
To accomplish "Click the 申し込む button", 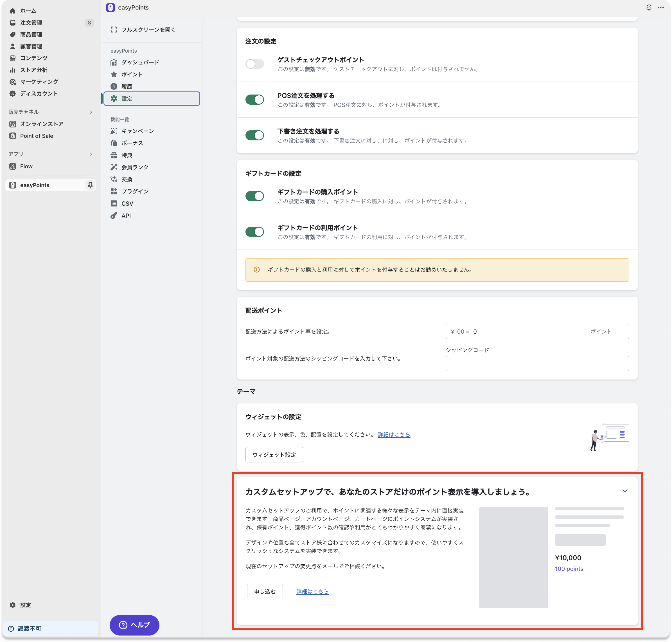I will (265, 591).
